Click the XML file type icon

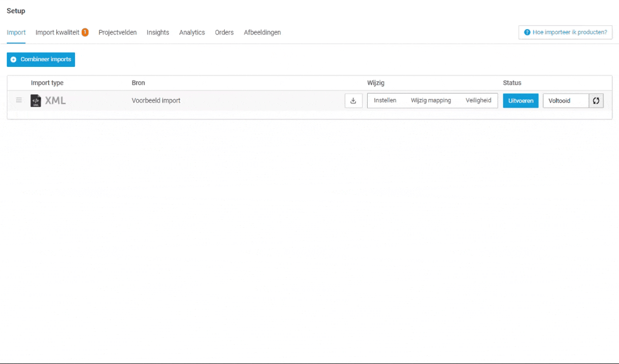pos(35,100)
